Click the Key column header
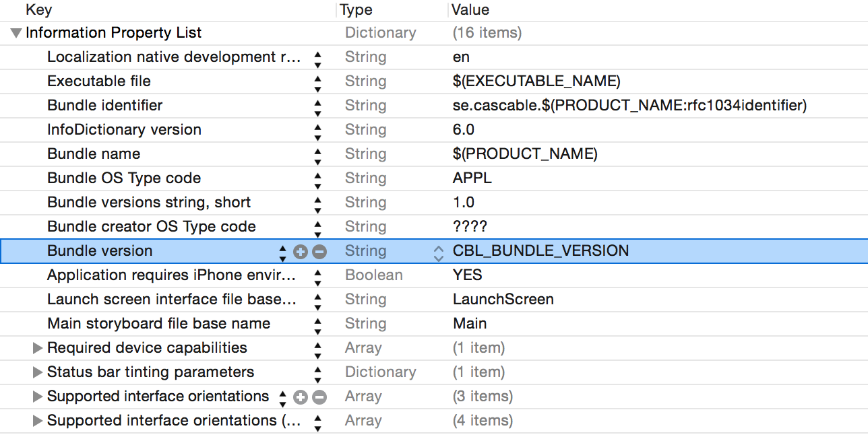Image resolution: width=868 pixels, height=443 pixels. tap(38, 9)
